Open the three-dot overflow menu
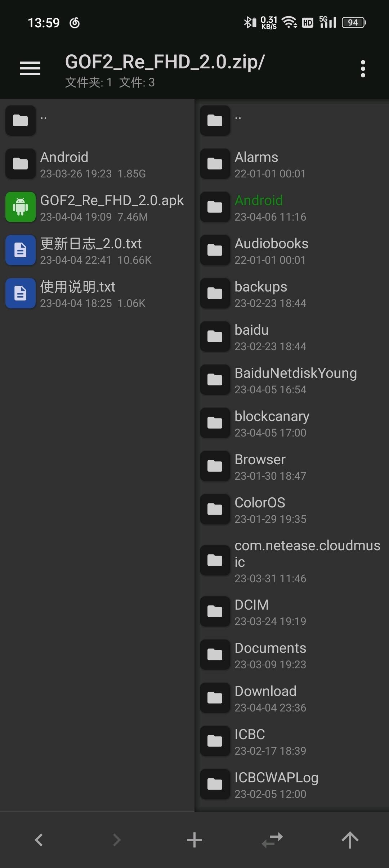The image size is (389, 868). (363, 69)
